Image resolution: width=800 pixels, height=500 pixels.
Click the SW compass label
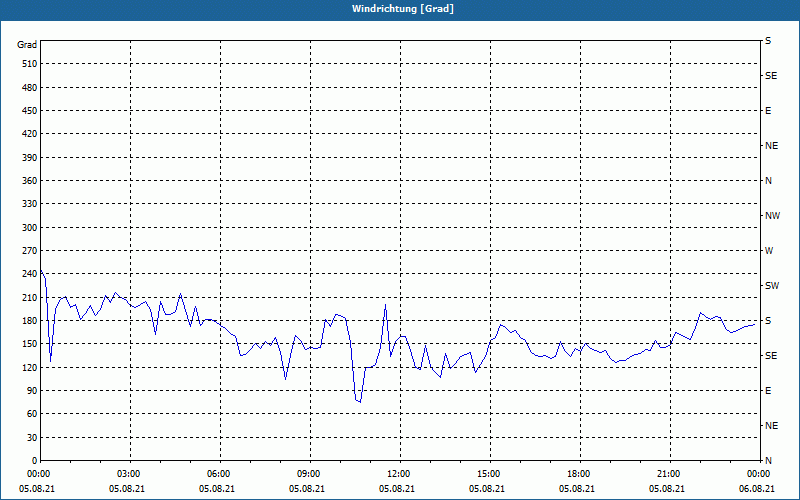click(x=772, y=286)
